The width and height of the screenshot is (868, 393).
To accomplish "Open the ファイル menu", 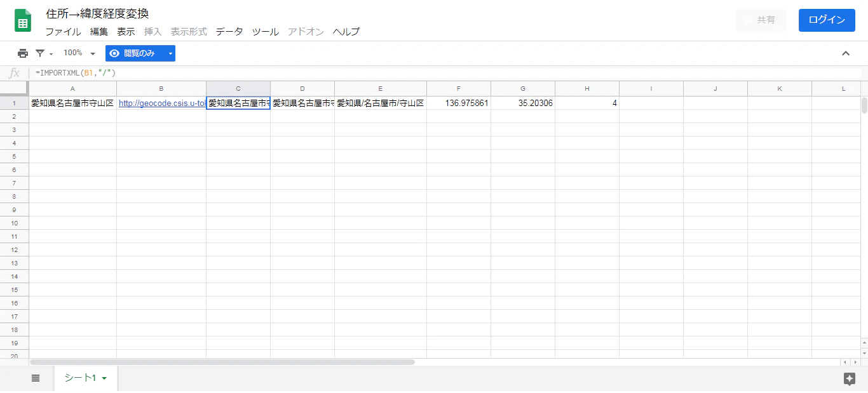I will [x=63, y=31].
